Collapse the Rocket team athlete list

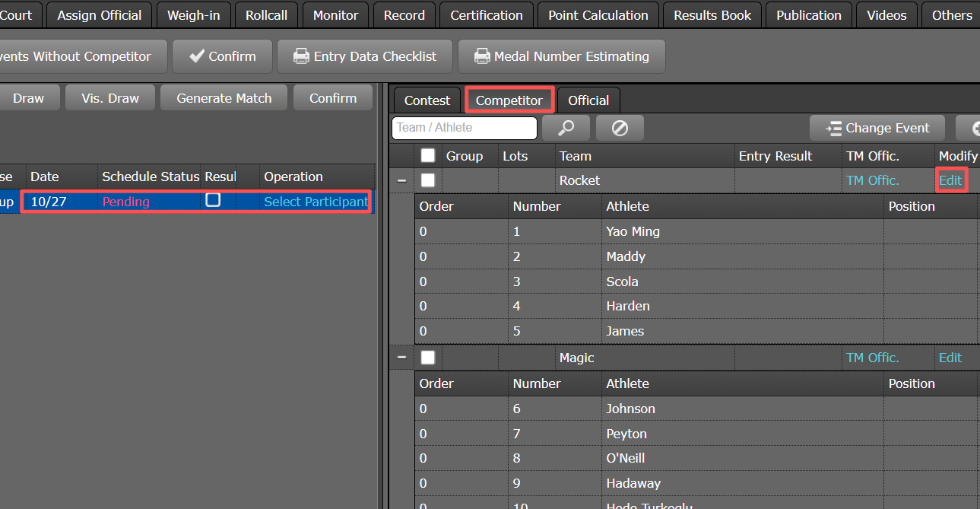tap(401, 180)
